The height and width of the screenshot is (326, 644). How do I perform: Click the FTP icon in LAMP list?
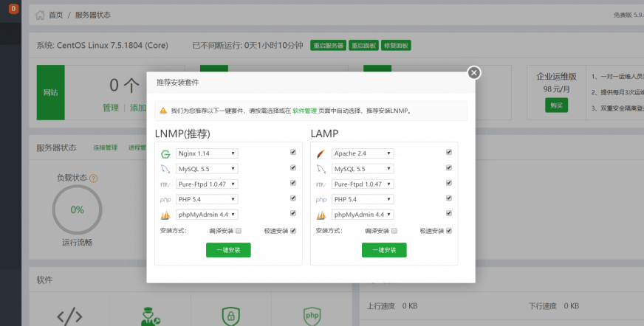321,184
